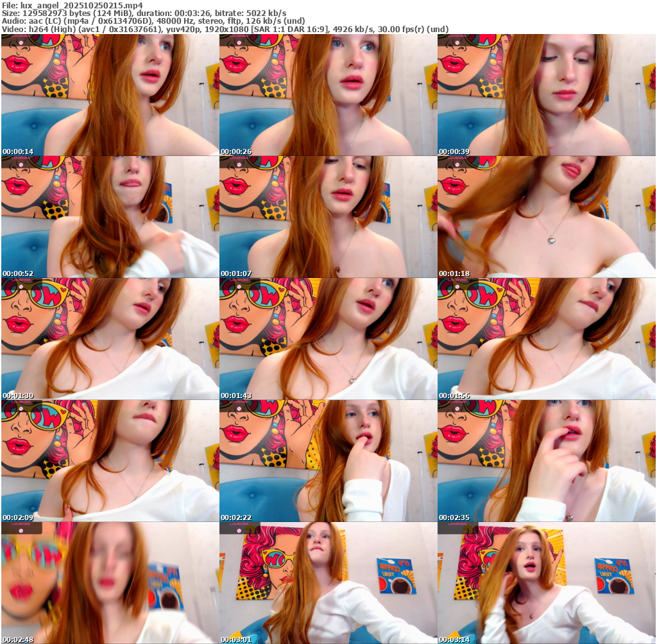Select the thumbnail frame at 00:01:43

coord(328,339)
